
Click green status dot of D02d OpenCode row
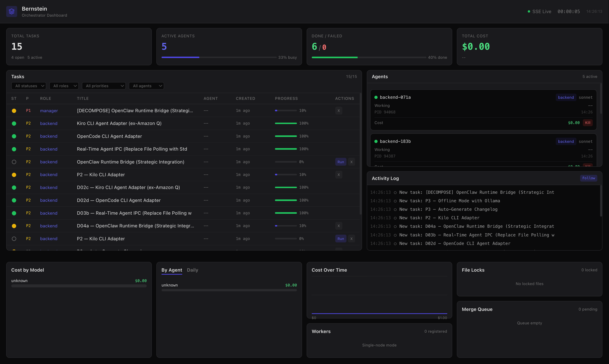click(x=14, y=200)
